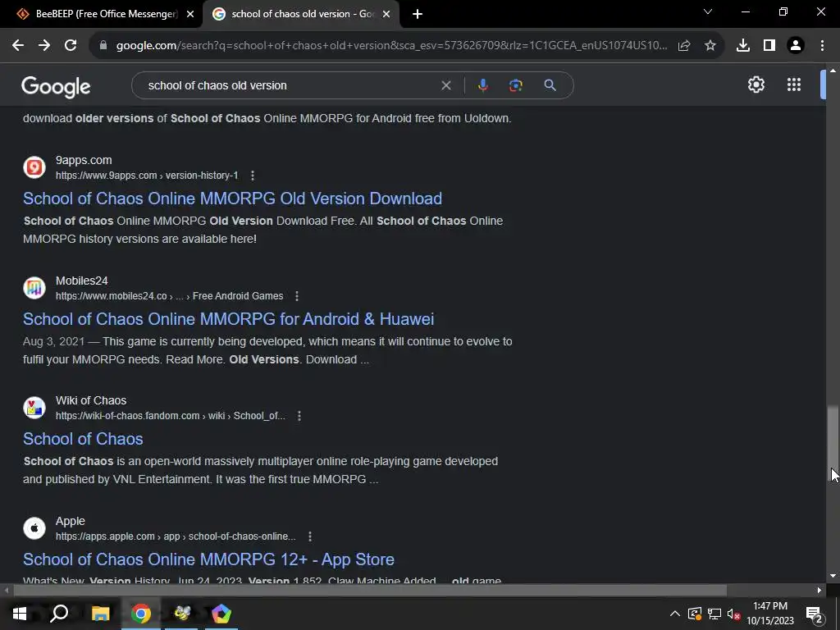
Task: Open more options for Mobiles24 result
Action: coord(297,295)
